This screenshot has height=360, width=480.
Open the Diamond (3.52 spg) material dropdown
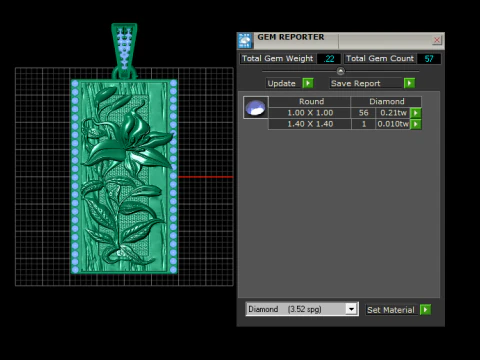pos(351,309)
